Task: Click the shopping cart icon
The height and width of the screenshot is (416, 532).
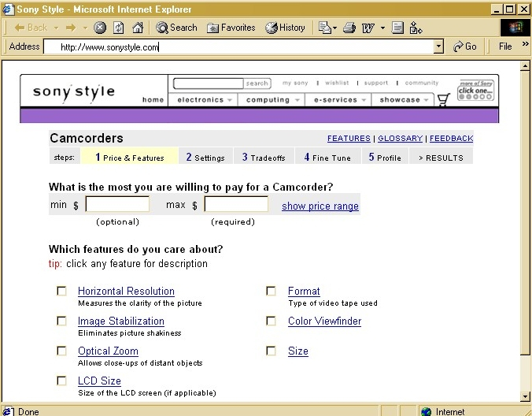Action: tap(444, 100)
